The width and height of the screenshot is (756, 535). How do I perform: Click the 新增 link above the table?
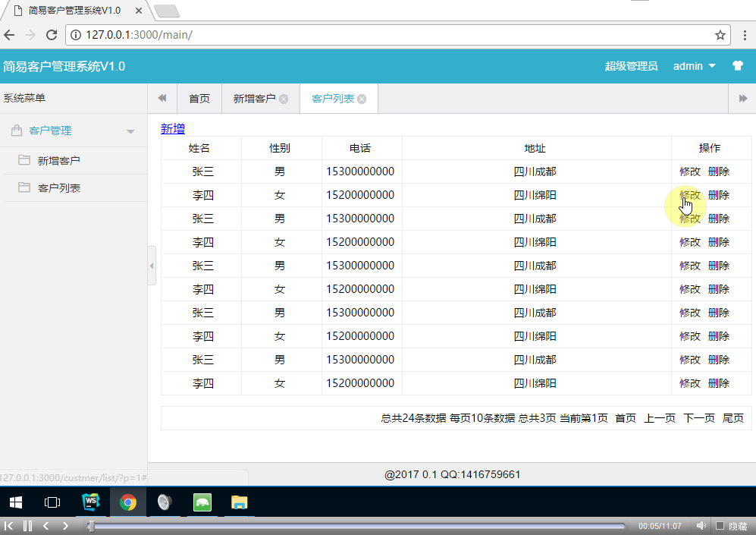172,129
